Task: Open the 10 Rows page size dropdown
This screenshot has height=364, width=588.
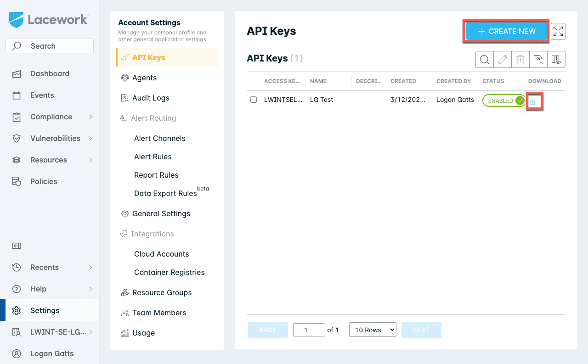Action: tap(373, 330)
